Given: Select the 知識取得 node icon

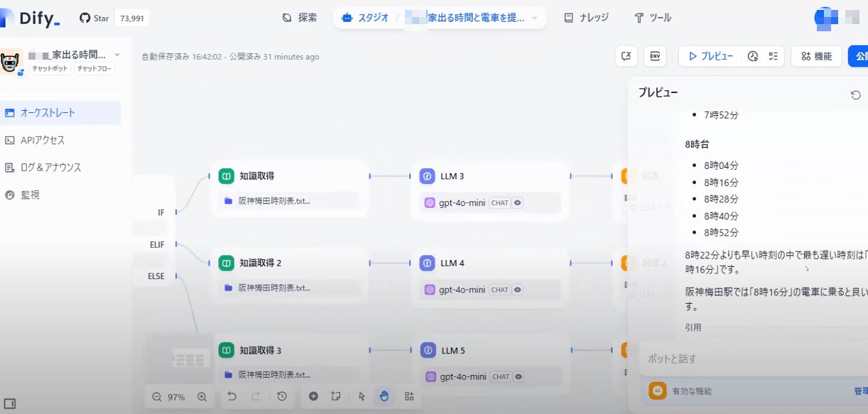Looking at the screenshot, I should pyautogui.click(x=227, y=176).
